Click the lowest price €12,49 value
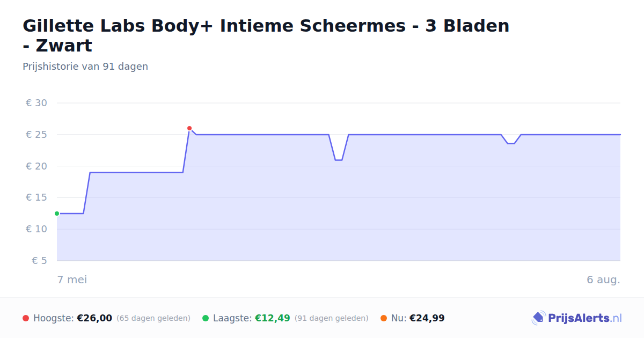The height and width of the screenshot is (338, 644). pyautogui.click(x=273, y=318)
